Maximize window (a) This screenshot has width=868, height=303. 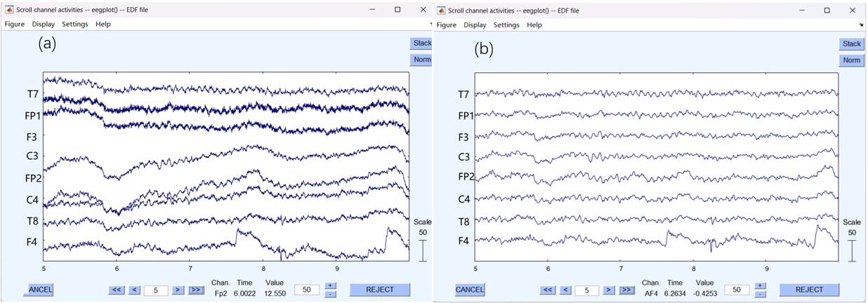coord(397,10)
